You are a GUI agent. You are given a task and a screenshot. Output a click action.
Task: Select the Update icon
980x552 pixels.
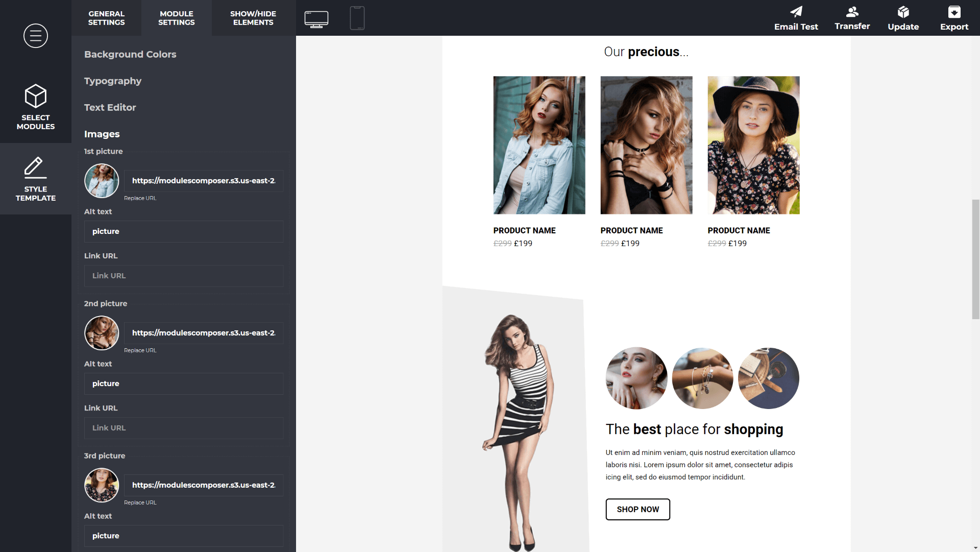(x=903, y=18)
